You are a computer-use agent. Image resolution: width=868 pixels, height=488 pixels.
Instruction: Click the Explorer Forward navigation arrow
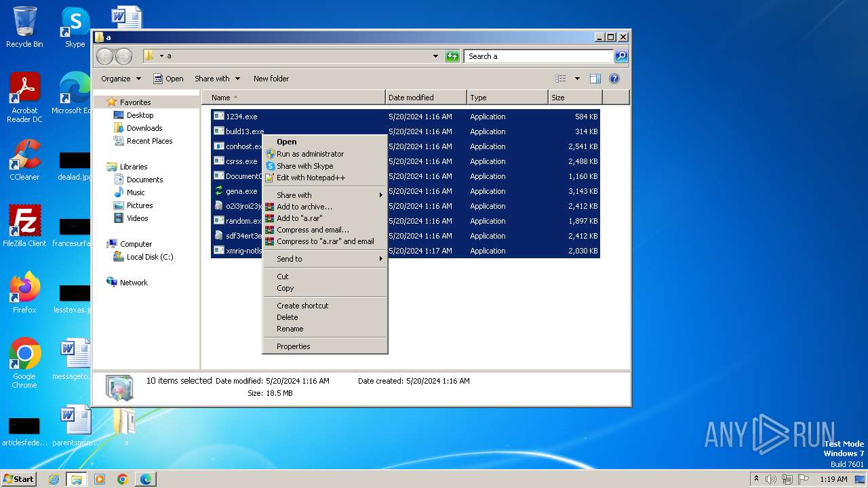click(123, 56)
